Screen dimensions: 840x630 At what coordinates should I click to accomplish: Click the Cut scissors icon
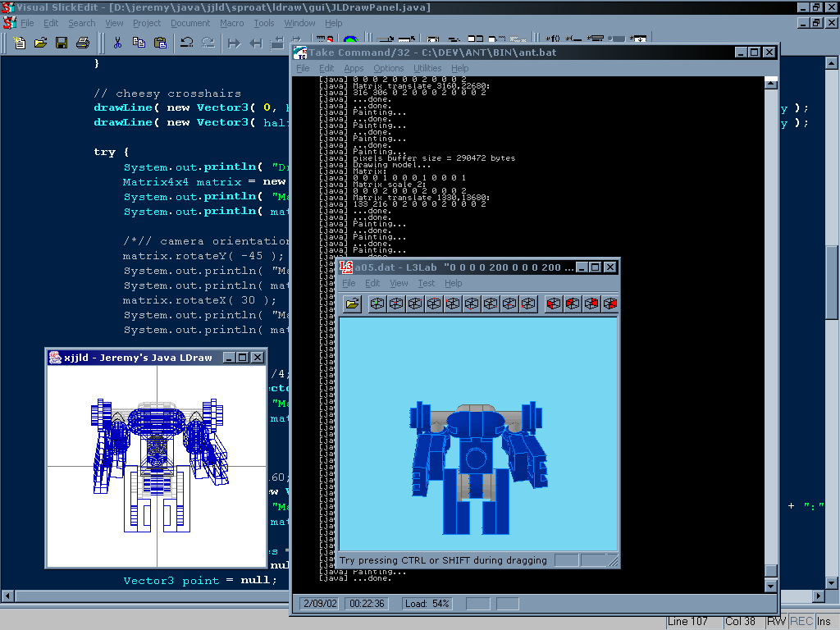(x=118, y=43)
